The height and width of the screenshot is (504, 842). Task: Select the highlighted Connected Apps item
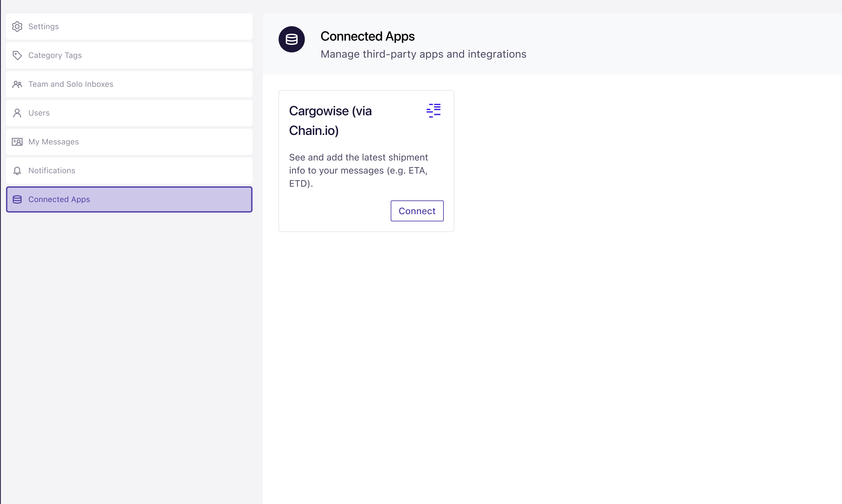click(x=129, y=199)
